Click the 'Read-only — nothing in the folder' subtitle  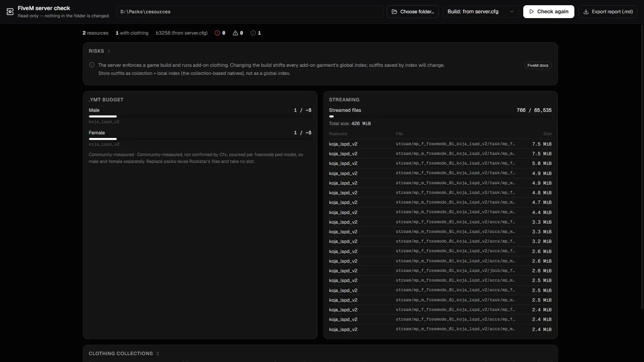(64, 16)
